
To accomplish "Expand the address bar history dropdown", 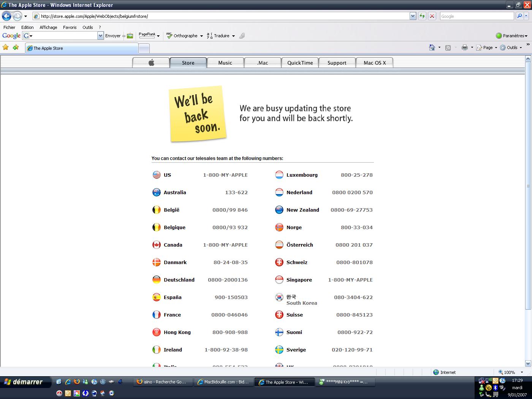I will (413, 16).
